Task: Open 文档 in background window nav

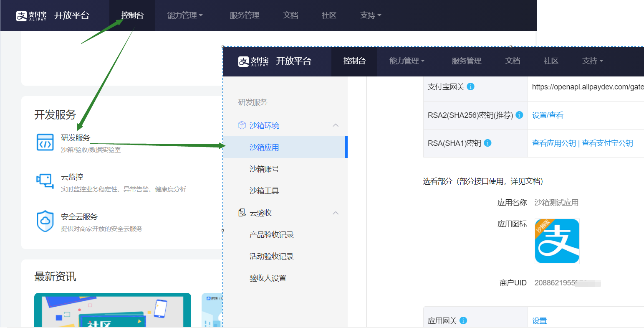Action: pos(290,15)
